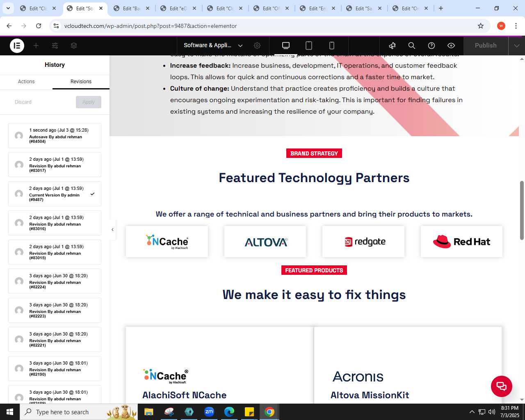Open a new browser tab
Screen dimensions: 525x420
[x=441, y=8]
